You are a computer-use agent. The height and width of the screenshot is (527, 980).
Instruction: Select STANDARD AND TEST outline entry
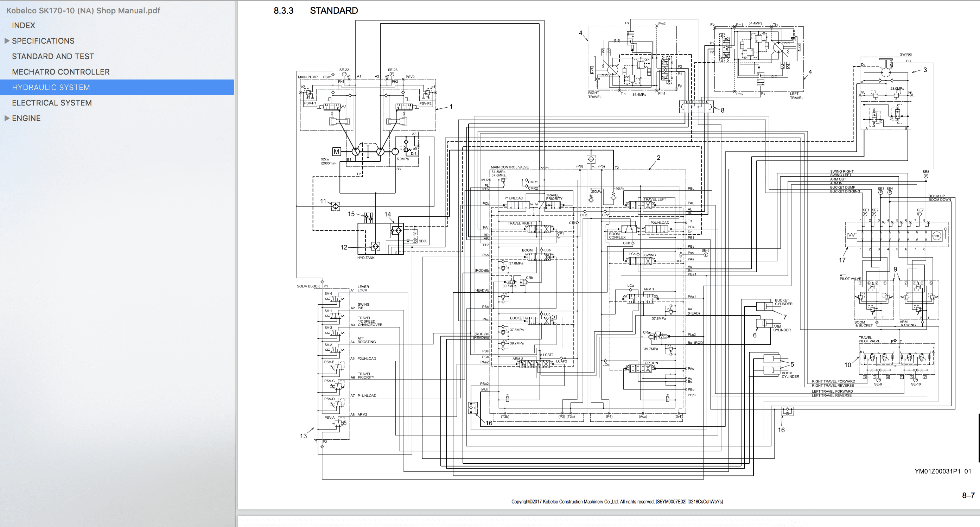coord(53,56)
